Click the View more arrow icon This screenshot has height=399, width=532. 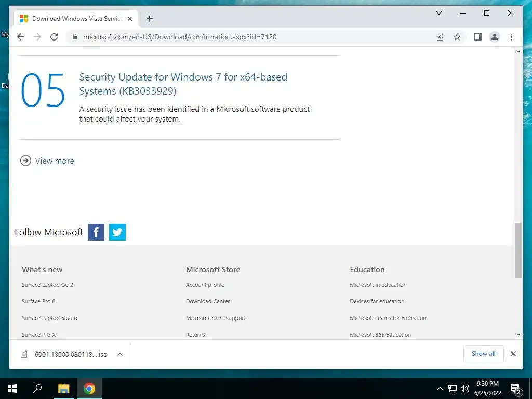(x=25, y=161)
